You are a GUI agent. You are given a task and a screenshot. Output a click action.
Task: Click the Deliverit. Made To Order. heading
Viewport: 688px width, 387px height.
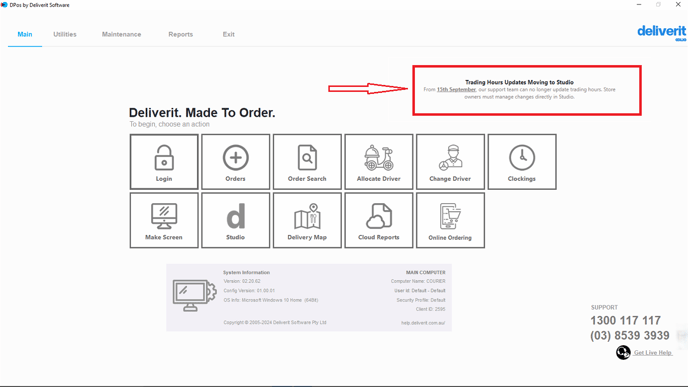coord(202,113)
